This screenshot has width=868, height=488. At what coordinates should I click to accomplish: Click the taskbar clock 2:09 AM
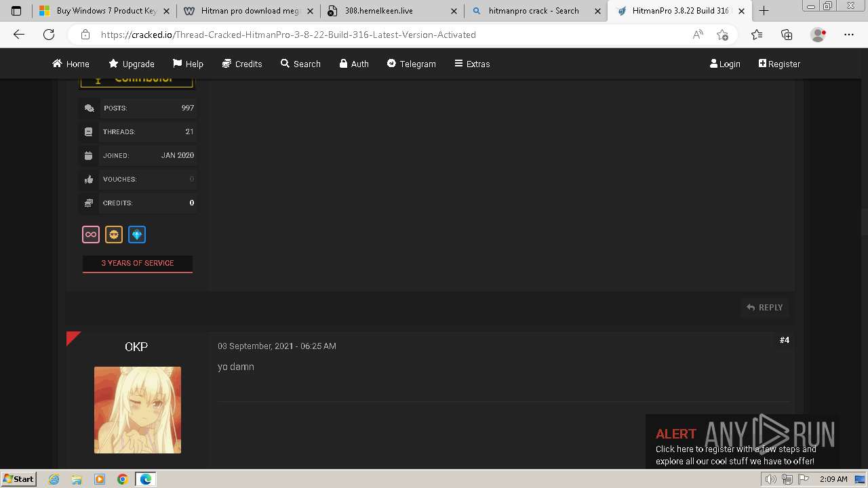click(833, 479)
